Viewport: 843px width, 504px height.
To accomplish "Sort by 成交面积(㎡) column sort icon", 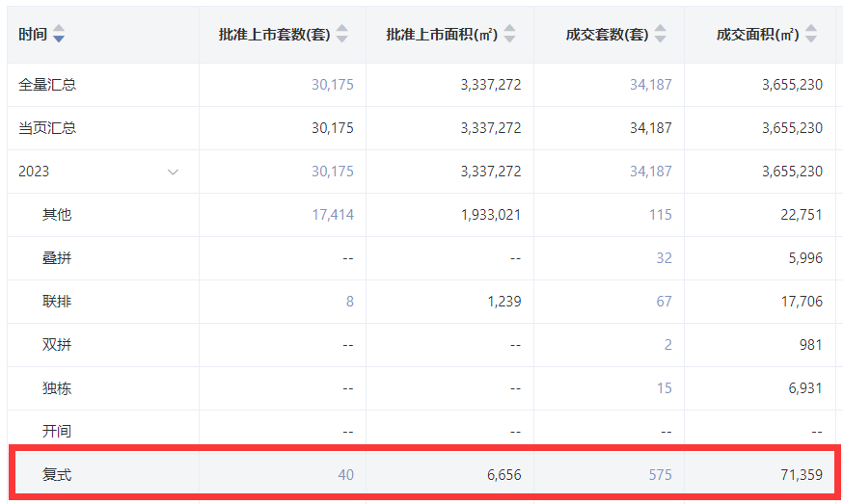I will [811, 34].
